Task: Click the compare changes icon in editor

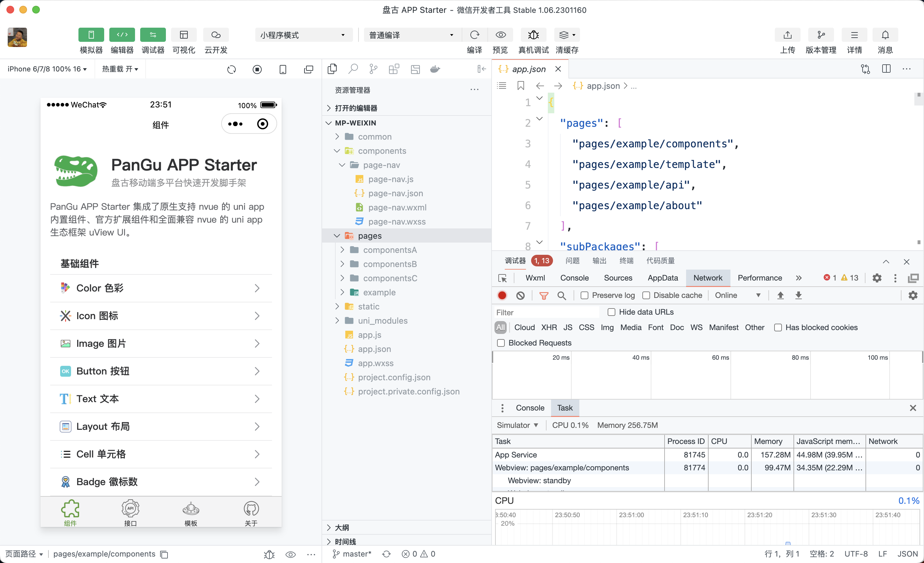Action: (x=865, y=69)
